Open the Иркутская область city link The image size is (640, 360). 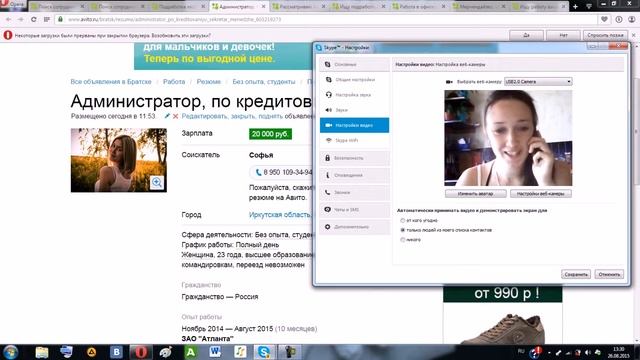280,215
